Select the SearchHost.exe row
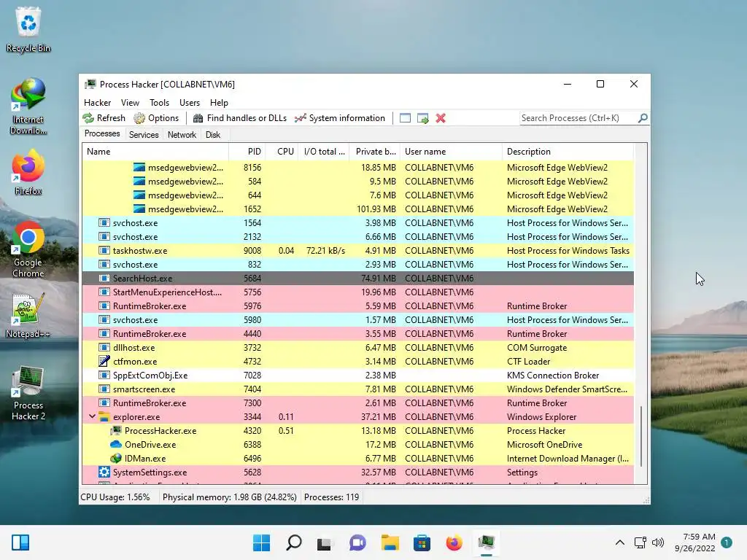Image resolution: width=747 pixels, height=560 pixels. (x=357, y=278)
